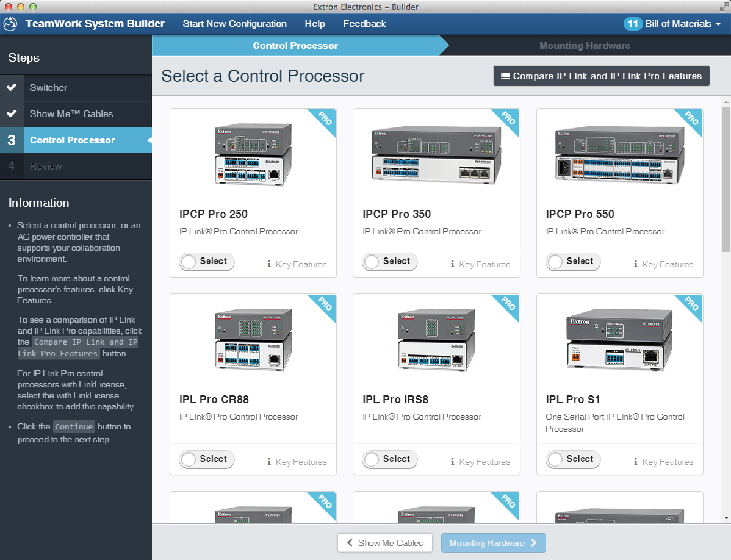Click the IPCP Pro 250 product image
This screenshot has height=560, width=731.
[x=253, y=154]
